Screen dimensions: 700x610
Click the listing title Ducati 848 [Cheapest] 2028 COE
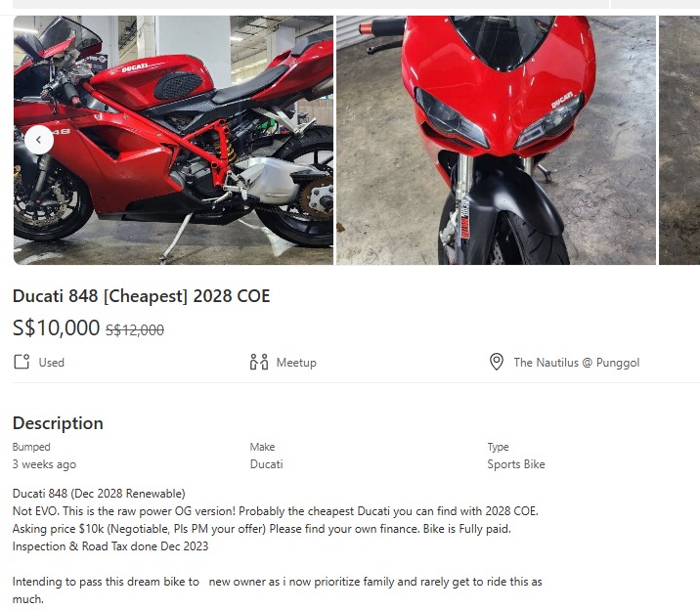point(142,296)
